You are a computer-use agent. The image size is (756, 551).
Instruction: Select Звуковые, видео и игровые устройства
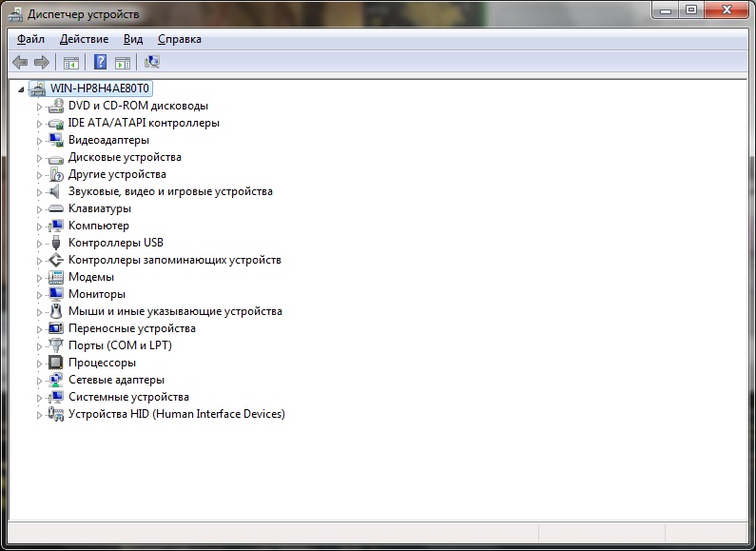pos(170,191)
